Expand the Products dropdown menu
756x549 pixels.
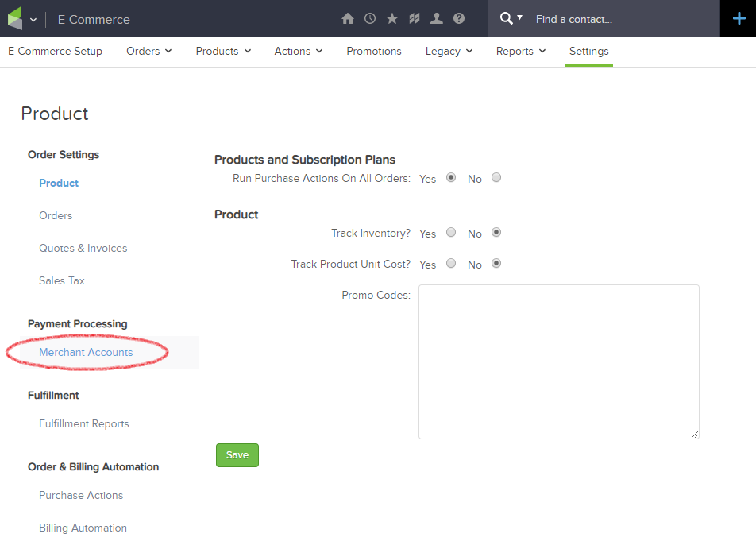tap(223, 51)
